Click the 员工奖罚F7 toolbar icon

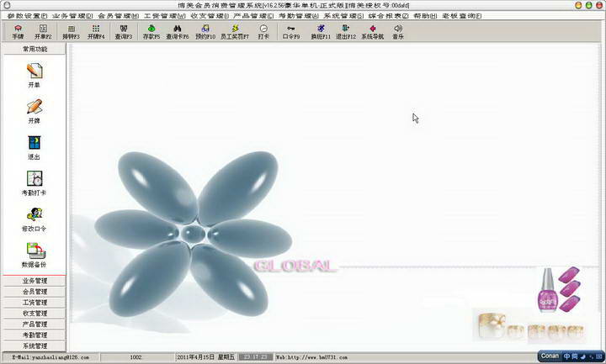(235, 32)
